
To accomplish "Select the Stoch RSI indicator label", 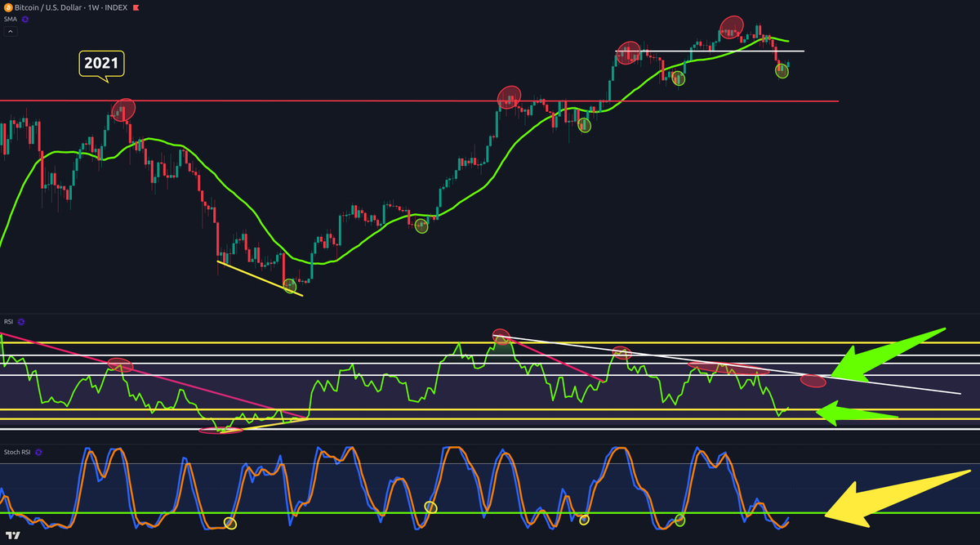I will (x=18, y=451).
